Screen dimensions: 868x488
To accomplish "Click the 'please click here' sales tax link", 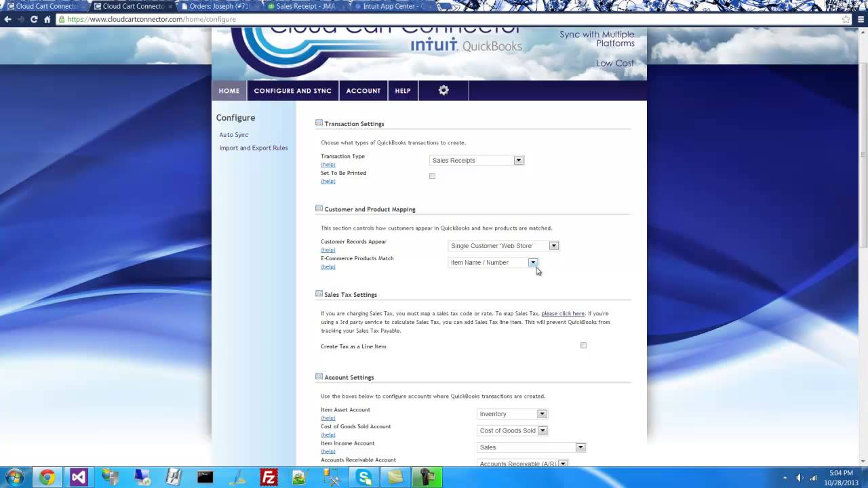I will (563, 314).
